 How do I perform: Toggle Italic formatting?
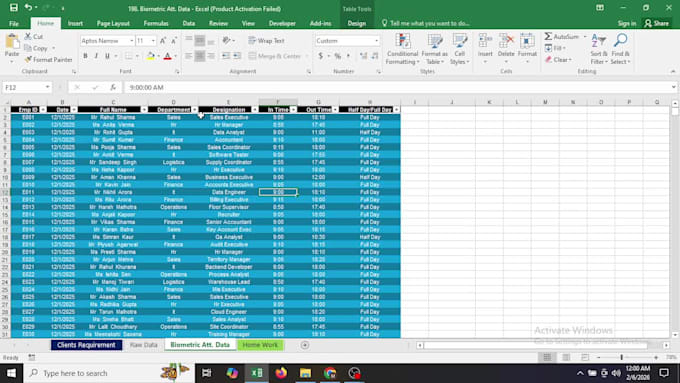pyautogui.click(x=96, y=56)
